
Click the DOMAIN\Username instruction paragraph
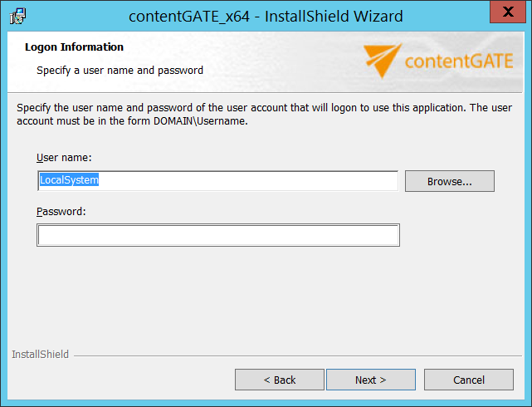coord(264,115)
